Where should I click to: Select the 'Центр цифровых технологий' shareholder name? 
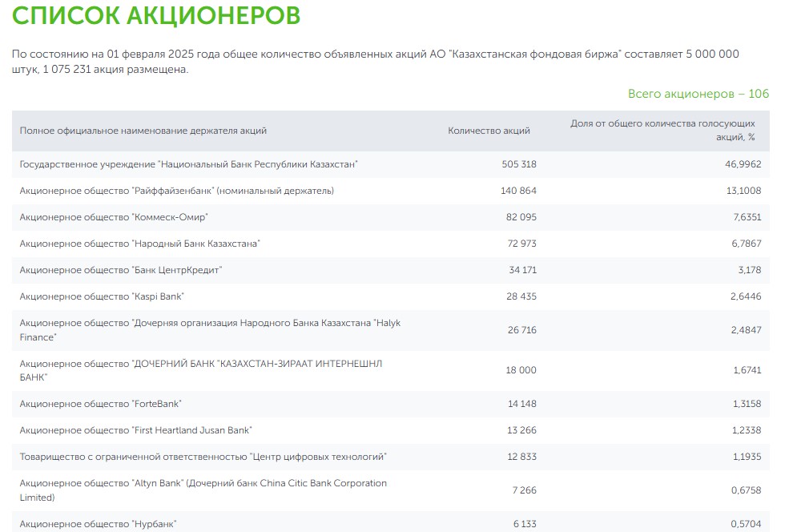[x=203, y=457]
